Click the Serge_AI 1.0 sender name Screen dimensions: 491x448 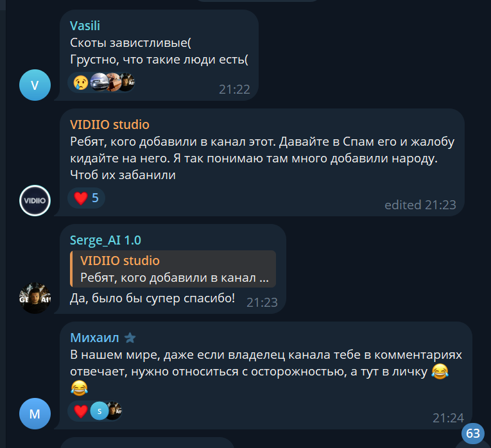[105, 240]
